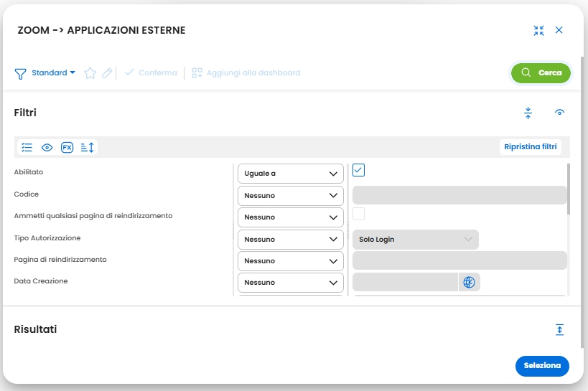Open the Data Creazione calendar picker
588x391 pixels.
(x=469, y=282)
